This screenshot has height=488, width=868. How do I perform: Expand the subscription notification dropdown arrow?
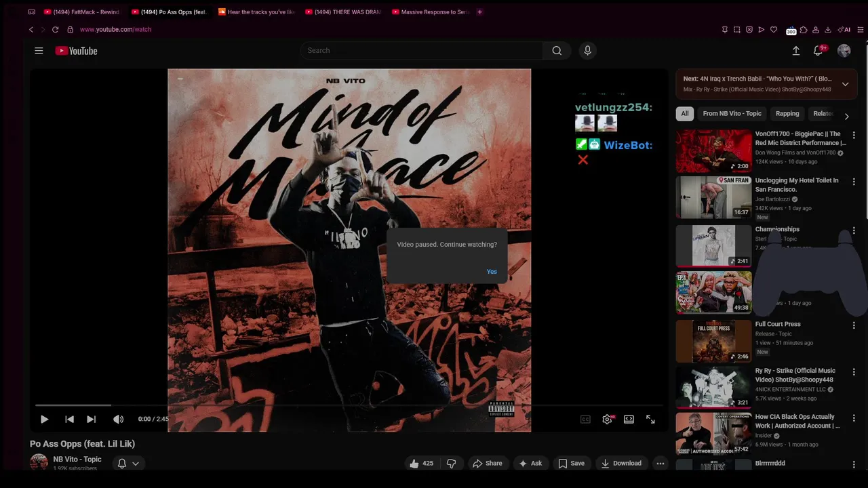(x=136, y=464)
